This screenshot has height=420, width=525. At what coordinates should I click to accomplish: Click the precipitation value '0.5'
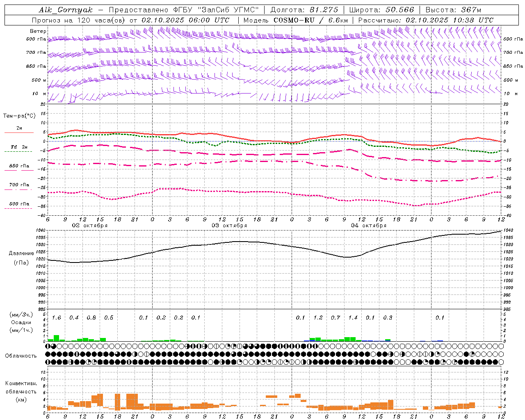(109, 318)
